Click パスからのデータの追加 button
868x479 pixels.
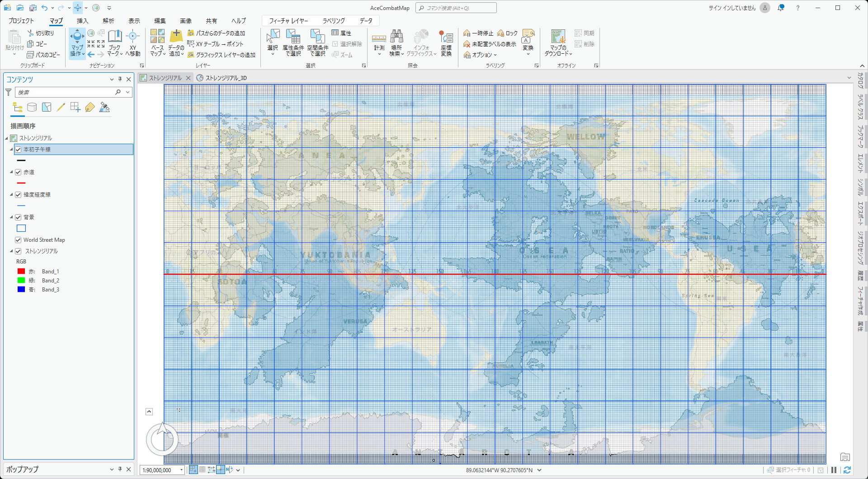click(216, 33)
